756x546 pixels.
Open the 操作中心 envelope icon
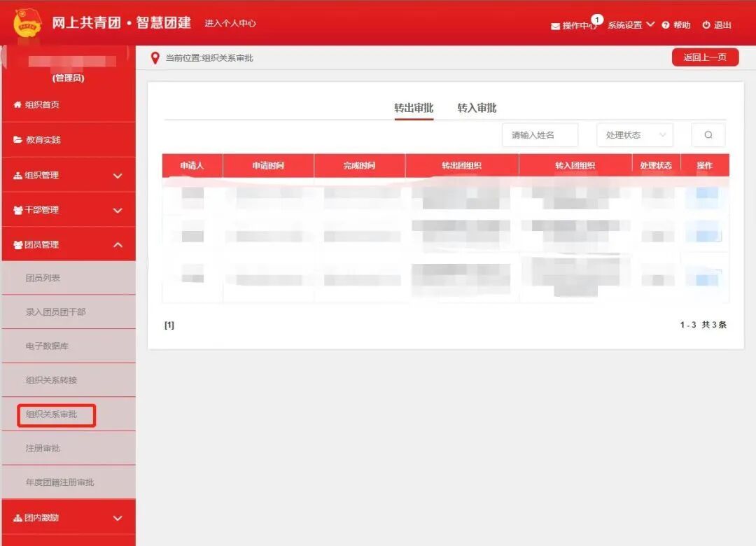pos(555,26)
